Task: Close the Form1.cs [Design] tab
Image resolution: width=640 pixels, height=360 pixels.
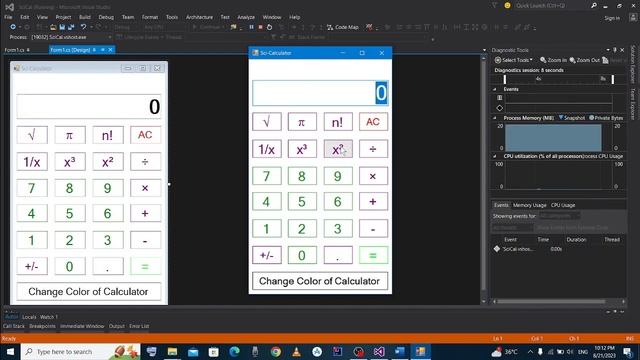Action: point(110,49)
